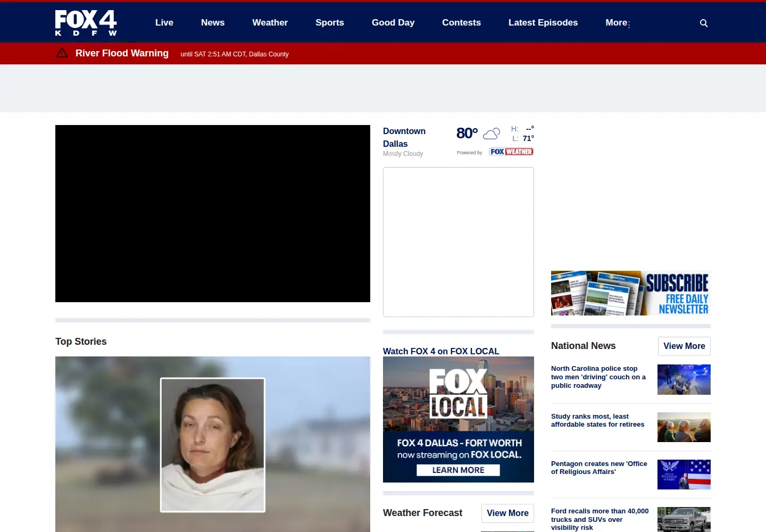Open Pentagon Office of Religious Affairs story
766x532 pixels.
coord(599,468)
